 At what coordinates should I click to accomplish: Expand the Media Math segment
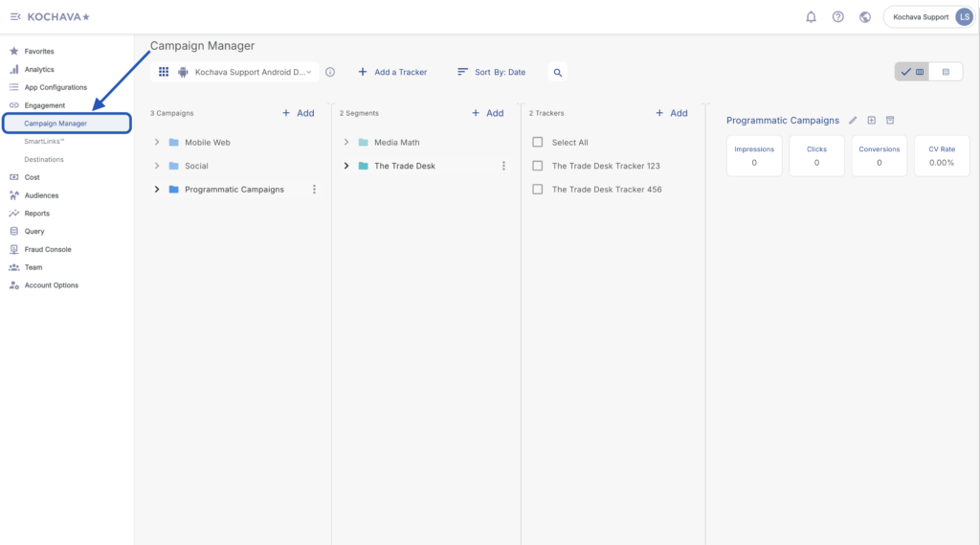pyautogui.click(x=346, y=143)
